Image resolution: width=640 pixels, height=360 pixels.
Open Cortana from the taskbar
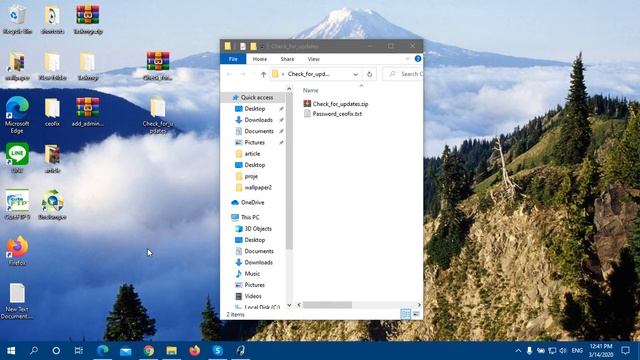pyautogui.click(x=56, y=351)
